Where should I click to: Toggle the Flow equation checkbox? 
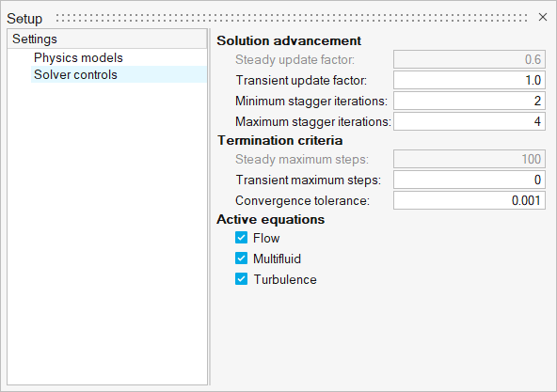point(241,238)
